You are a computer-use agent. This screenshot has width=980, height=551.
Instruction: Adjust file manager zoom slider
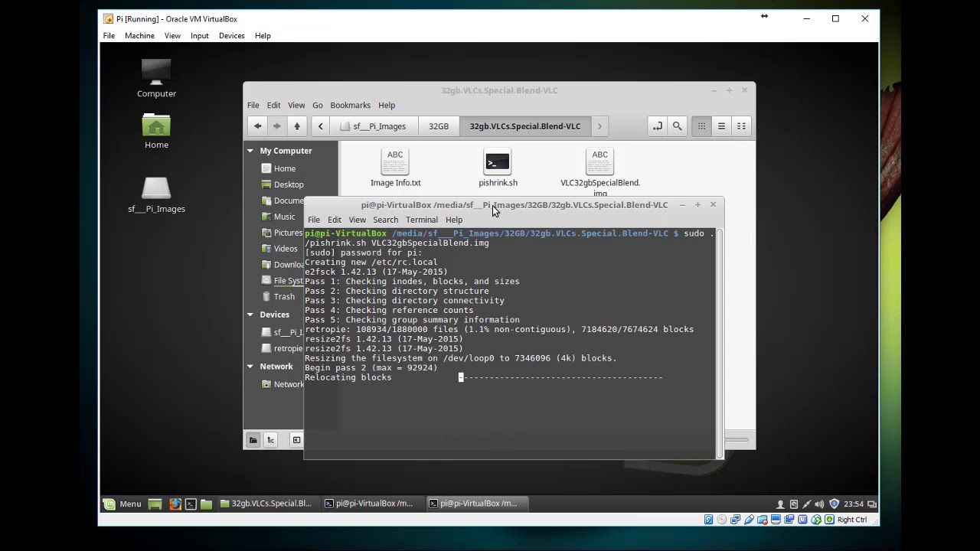[x=736, y=440]
